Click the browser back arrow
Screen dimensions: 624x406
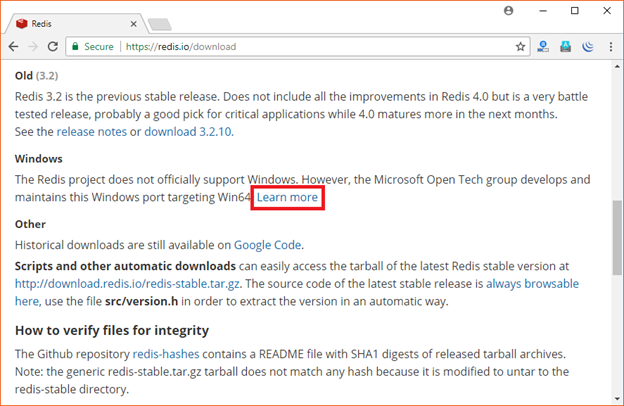14,47
